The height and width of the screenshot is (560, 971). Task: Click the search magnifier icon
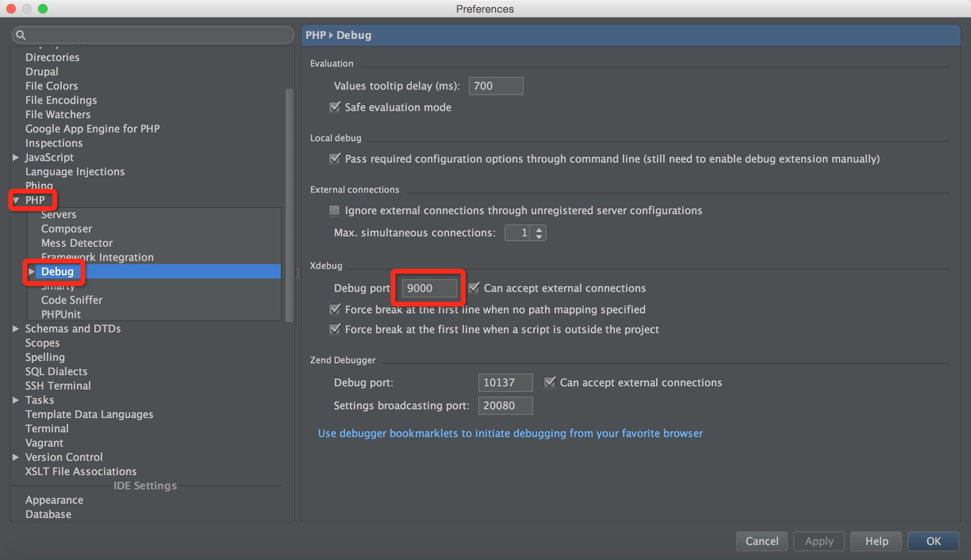pos(21,35)
